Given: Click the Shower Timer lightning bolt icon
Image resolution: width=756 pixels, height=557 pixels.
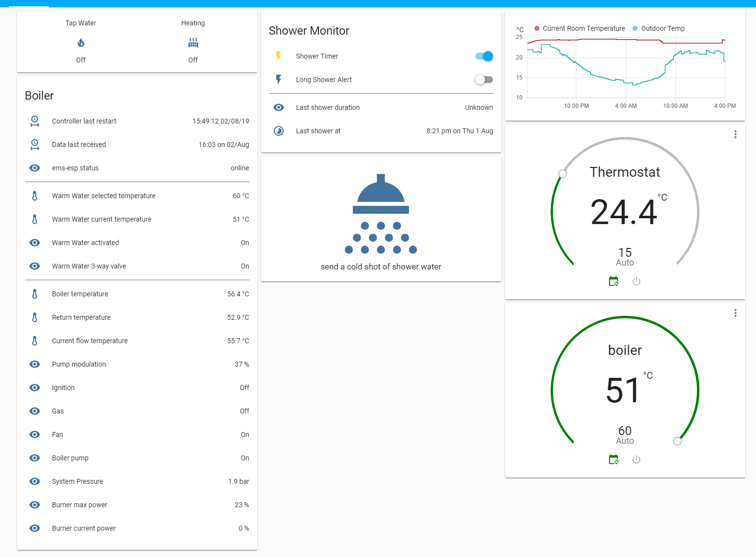Looking at the screenshot, I should coord(279,56).
